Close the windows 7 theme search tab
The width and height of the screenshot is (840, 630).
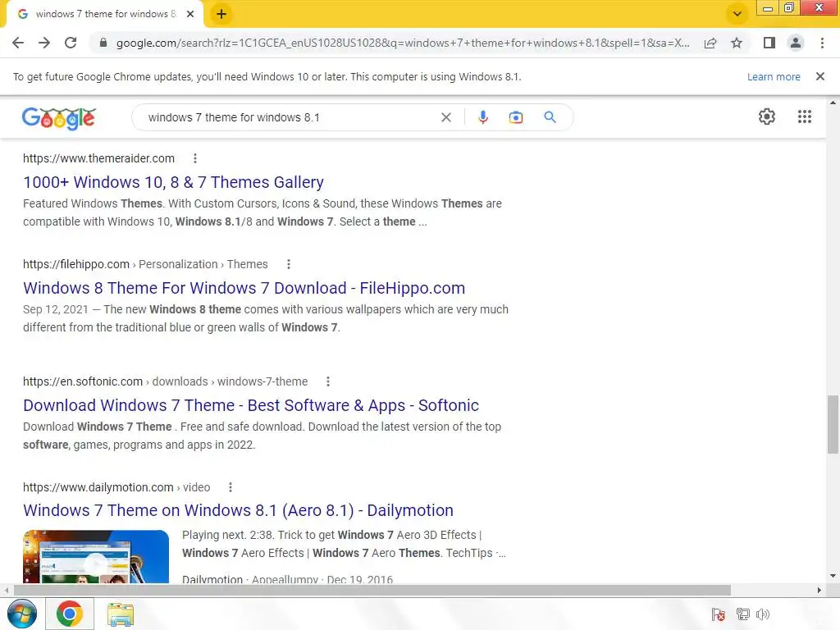pyautogui.click(x=190, y=15)
